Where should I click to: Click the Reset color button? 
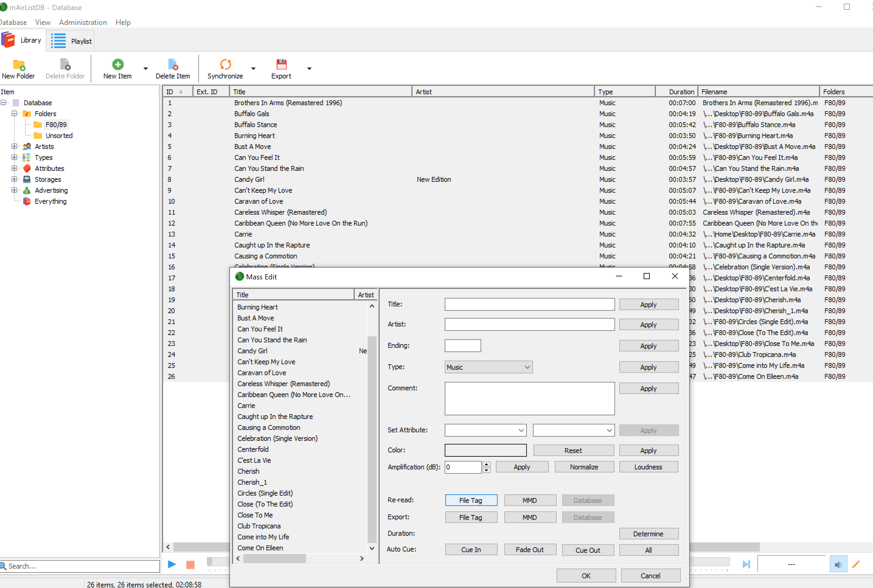[573, 450]
